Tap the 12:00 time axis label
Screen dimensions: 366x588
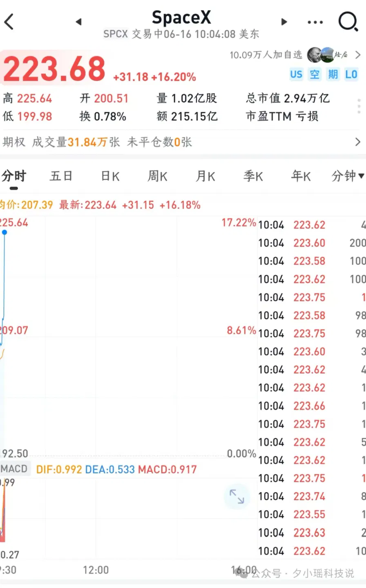[x=96, y=570]
